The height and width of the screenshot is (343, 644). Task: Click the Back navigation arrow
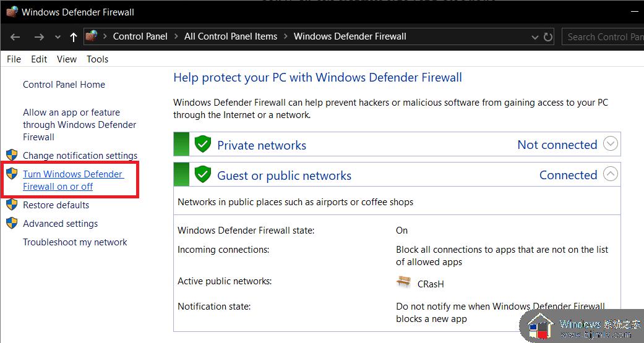[15, 37]
